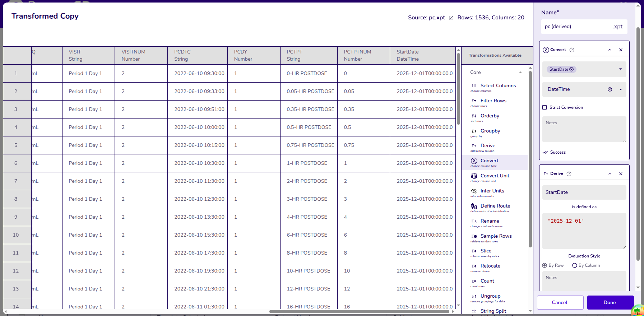Open the column selection dropdown arrow
644x316 pixels.
620,69
